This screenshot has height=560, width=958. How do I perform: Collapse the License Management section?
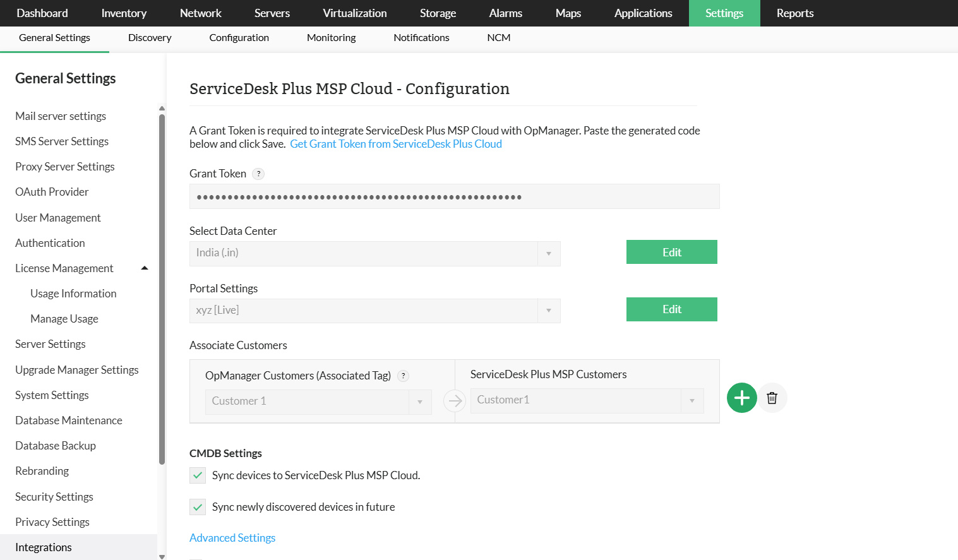pyautogui.click(x=144, y=268)
